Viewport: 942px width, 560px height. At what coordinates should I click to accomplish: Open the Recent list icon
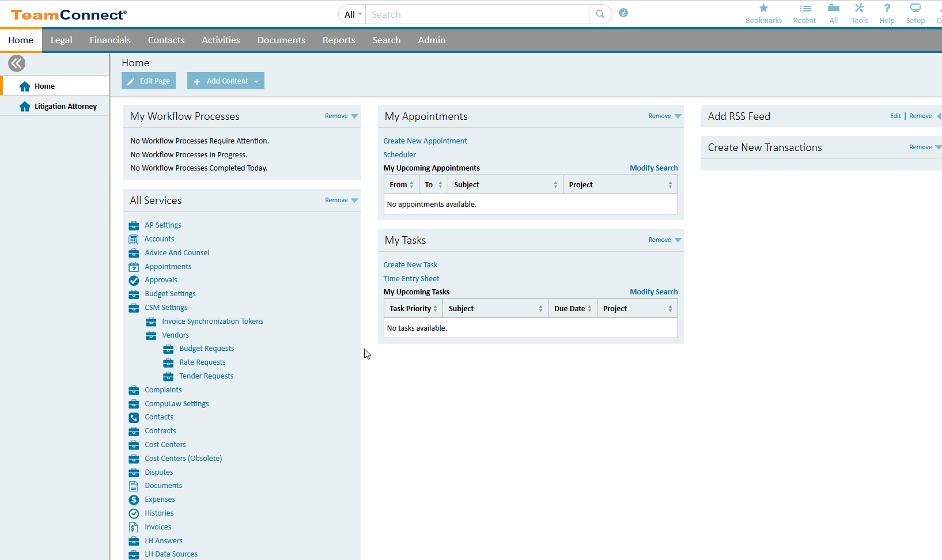(x=805, y=8)
